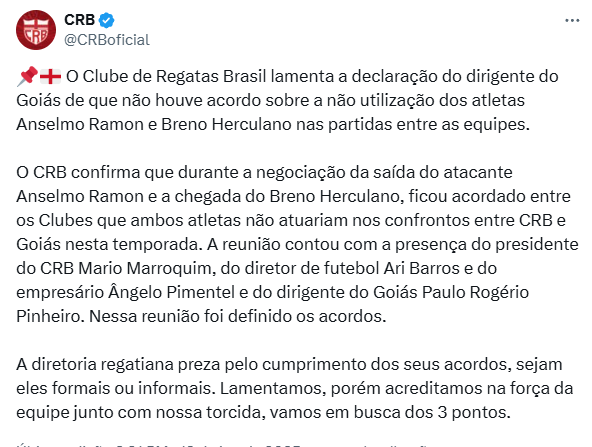Click the CRB display name
Image resolution: width=592 pixels, height=447 pixels.
coord(79,20)
